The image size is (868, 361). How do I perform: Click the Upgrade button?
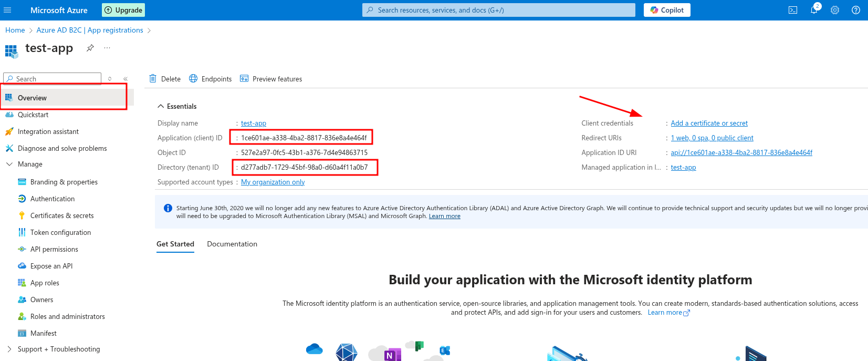coord(123,10)
